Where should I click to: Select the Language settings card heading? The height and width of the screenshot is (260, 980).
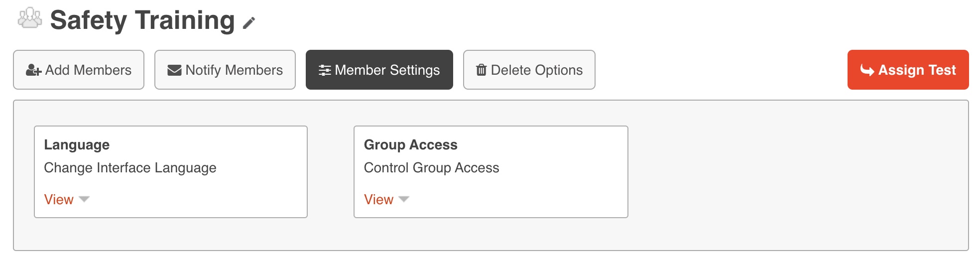(77, 144)
